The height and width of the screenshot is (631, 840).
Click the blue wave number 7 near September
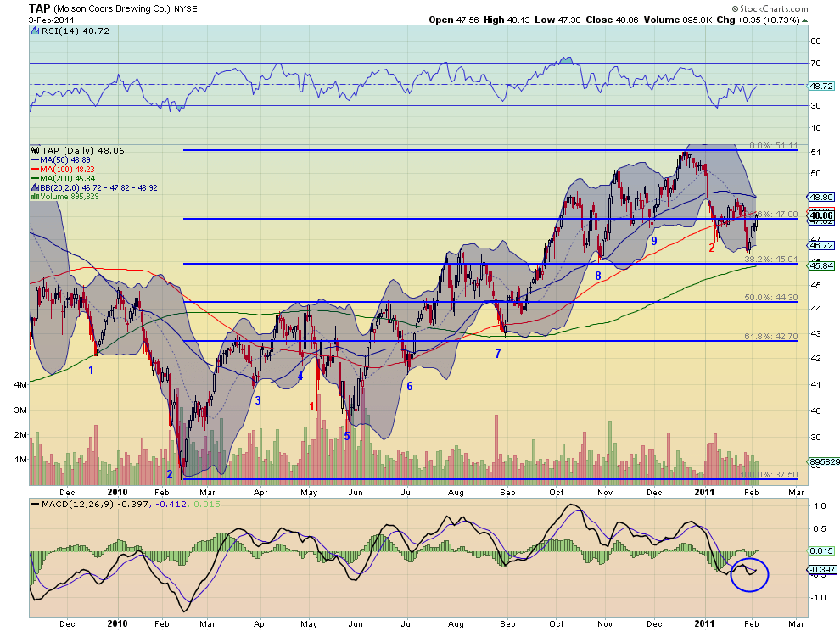[x=498, y=354]
